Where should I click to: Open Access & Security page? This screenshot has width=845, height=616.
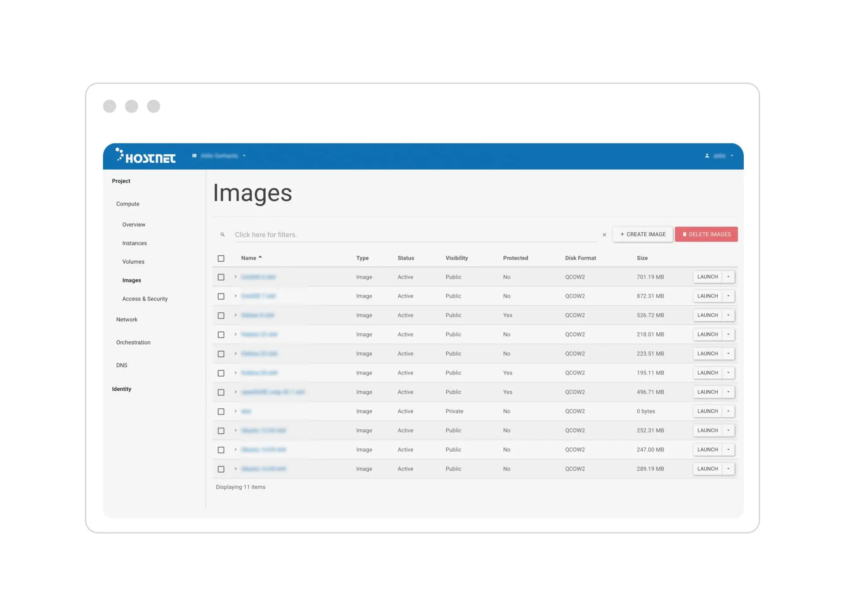(145, 299)
